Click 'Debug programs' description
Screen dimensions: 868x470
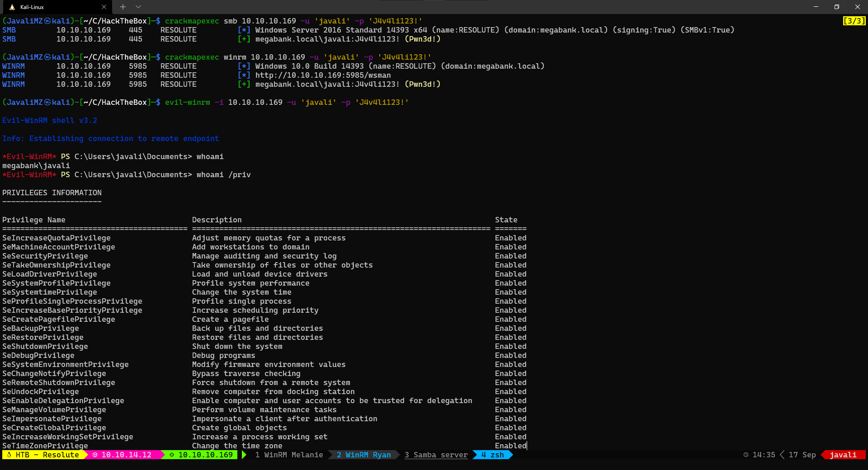(x=223, y=355)
